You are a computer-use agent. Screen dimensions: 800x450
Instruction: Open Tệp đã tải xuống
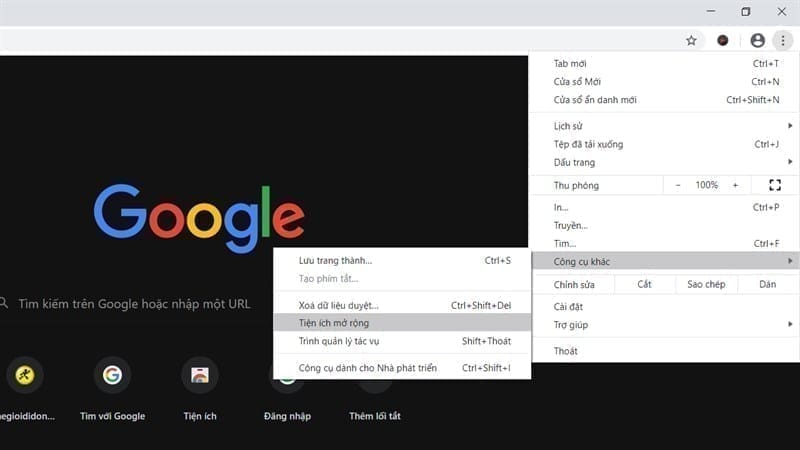[665, 144]
